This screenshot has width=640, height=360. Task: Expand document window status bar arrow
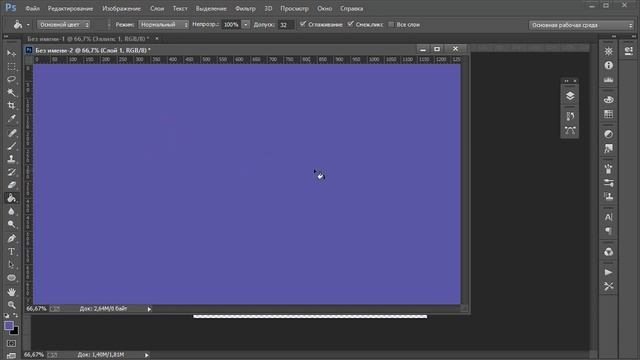[149, 309]
